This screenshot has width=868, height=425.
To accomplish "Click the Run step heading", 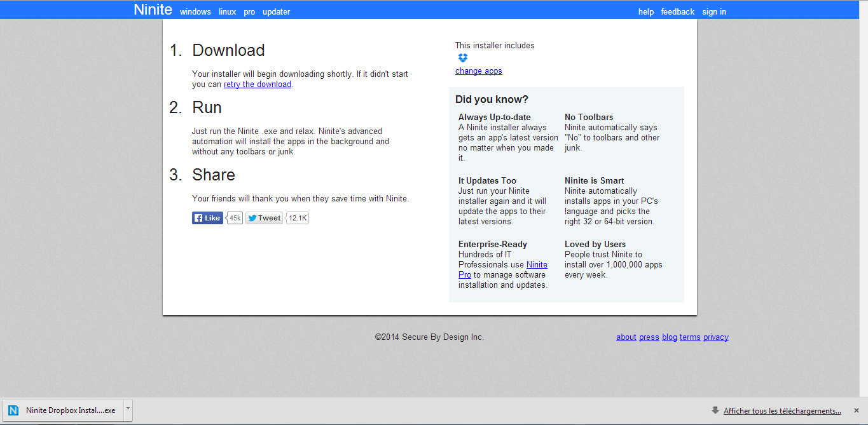I will pyautogui.click(x=207, y=107).
